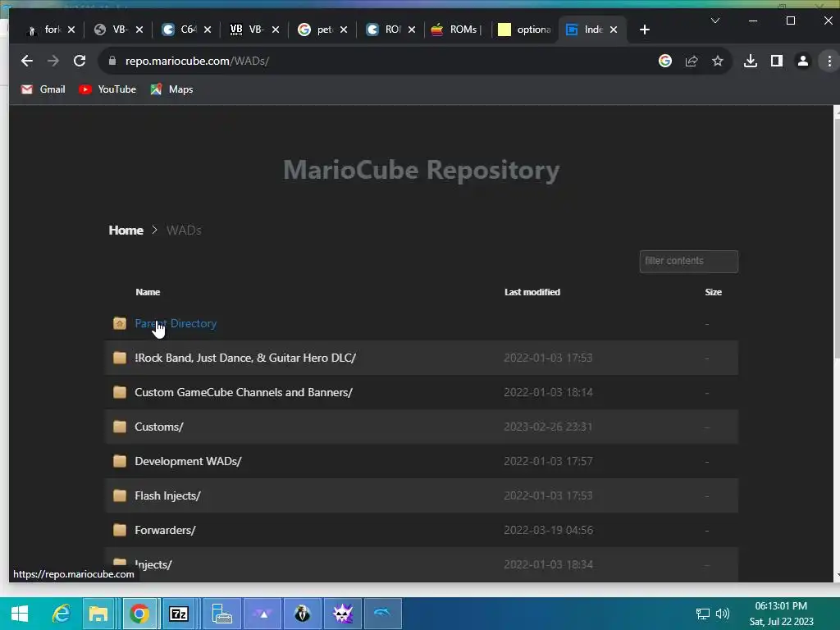Open the Injects folder
Viewport: 840px width, 630px height.
[x=153, y=564]
